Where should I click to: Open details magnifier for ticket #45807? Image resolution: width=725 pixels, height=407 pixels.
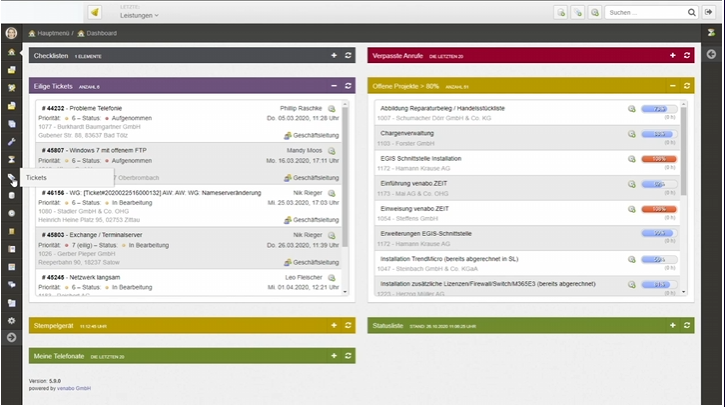click(x=332, y=151)
